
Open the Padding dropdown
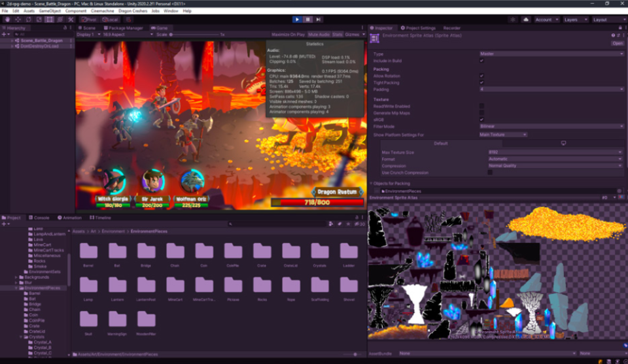(x=551, y=89)
